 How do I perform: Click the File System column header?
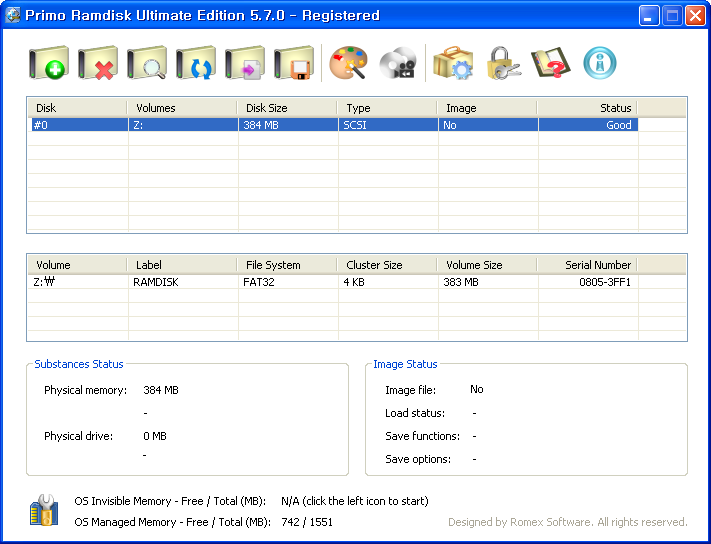coord(287,265)
